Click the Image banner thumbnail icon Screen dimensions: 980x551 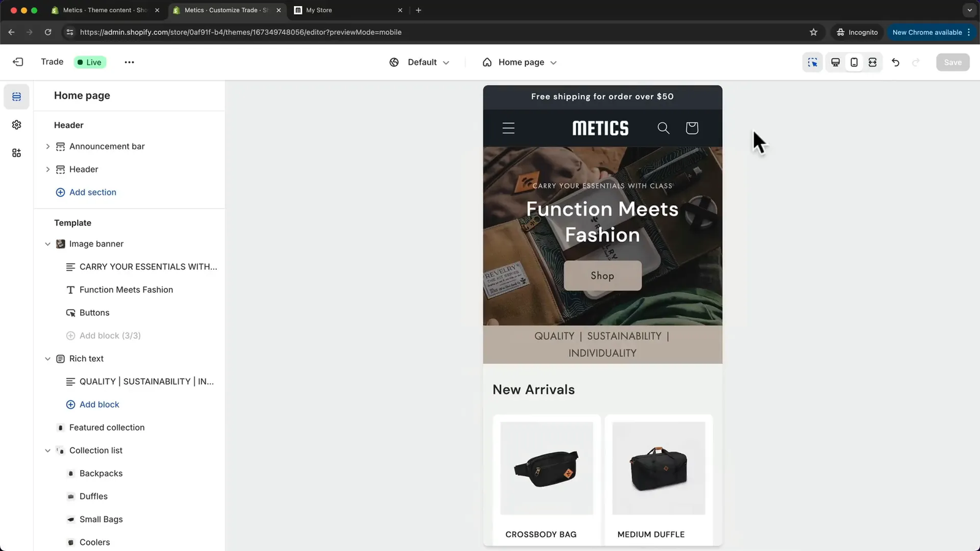point(60,244)
